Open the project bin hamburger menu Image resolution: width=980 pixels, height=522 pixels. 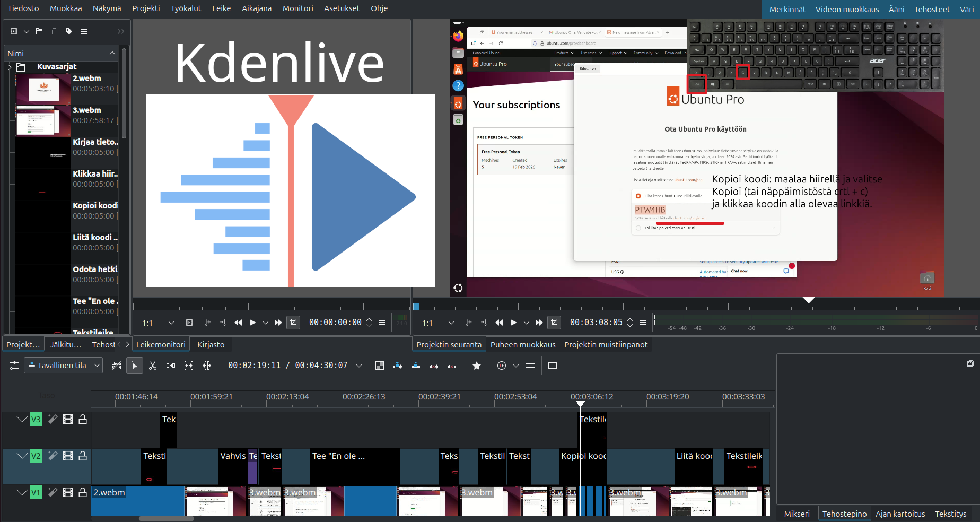[84, 31]
